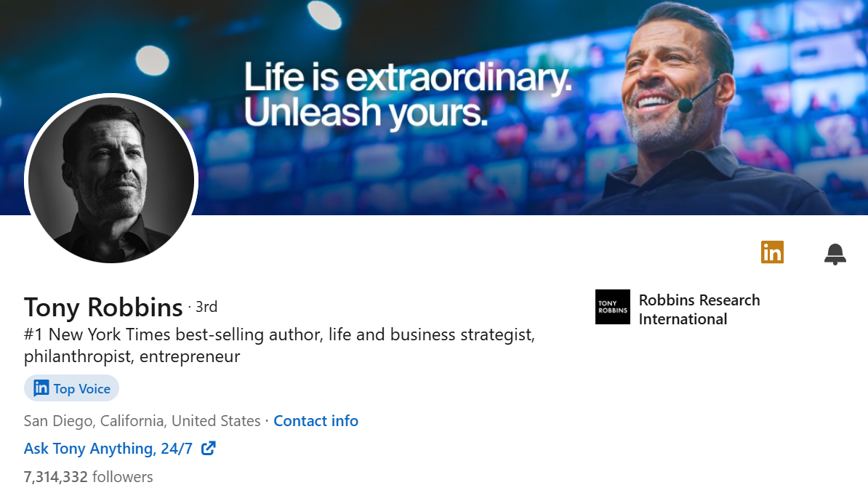Click the Robbins Research International company logo
This screenshot has height=493, width=868.
tap(612, 307)
